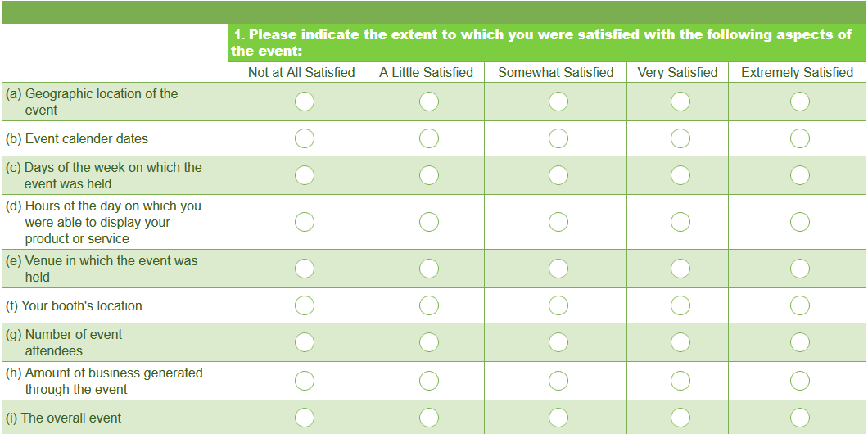
Task: Choose Not at All Satisfied for booth's location
Action: tap(305, 305)
